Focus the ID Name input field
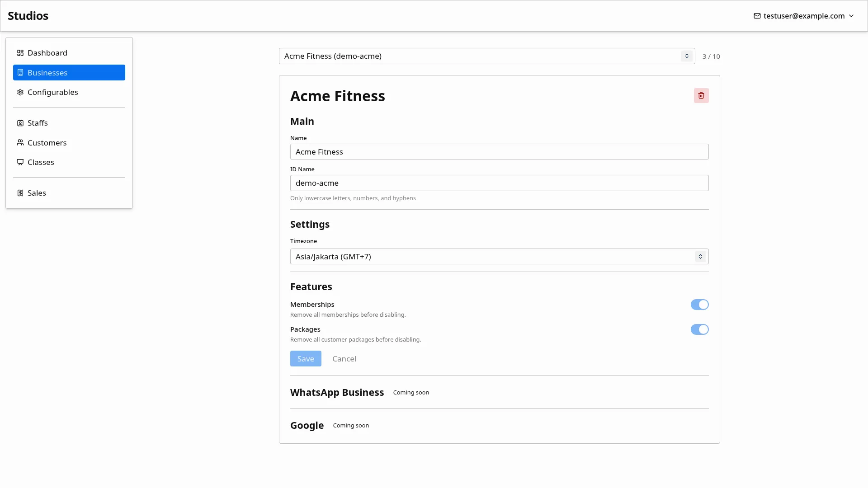Image resolution: width=868 pixels, height=488 pixels. 499,183
